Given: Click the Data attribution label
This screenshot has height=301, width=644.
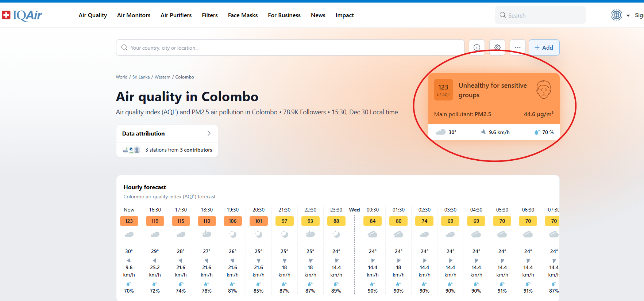Looking at the screenshot, I should point(143,133).
